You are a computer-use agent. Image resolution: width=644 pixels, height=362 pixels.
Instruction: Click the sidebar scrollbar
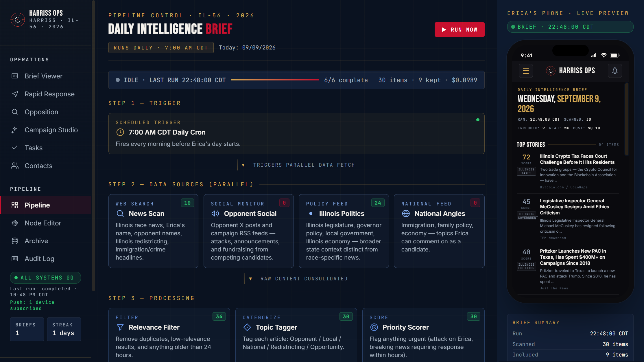pos(93,146)
